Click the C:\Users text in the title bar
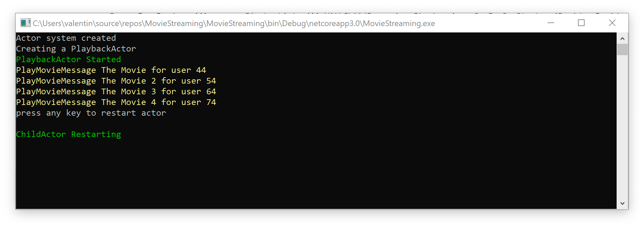 [47, 23]
